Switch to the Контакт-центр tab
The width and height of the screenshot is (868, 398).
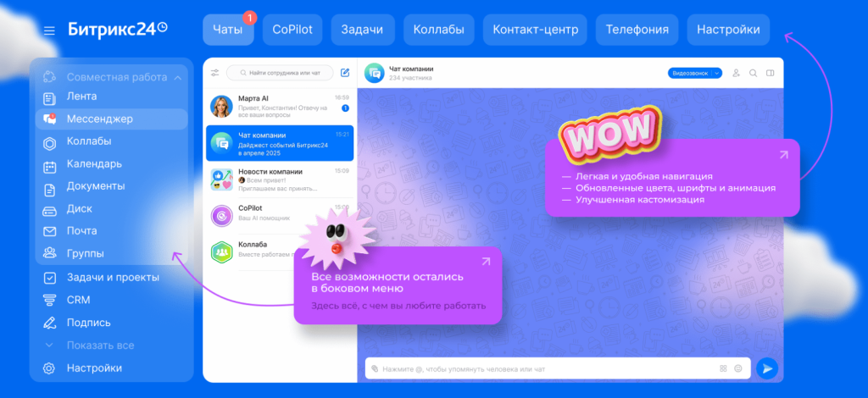pyautogui.click(x=536, y=30)
